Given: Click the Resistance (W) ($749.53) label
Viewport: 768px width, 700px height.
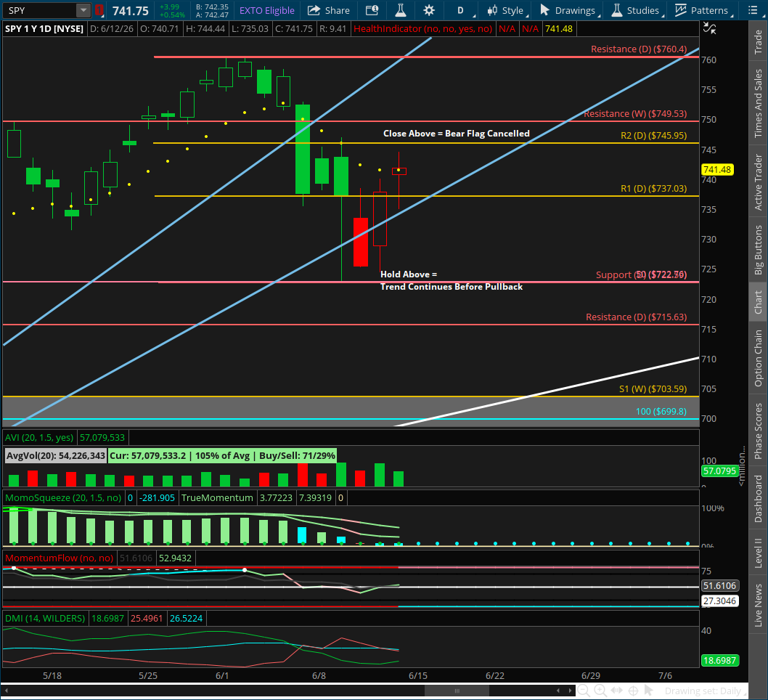Looking at the screenshot, I should click(x=635, y=114).
